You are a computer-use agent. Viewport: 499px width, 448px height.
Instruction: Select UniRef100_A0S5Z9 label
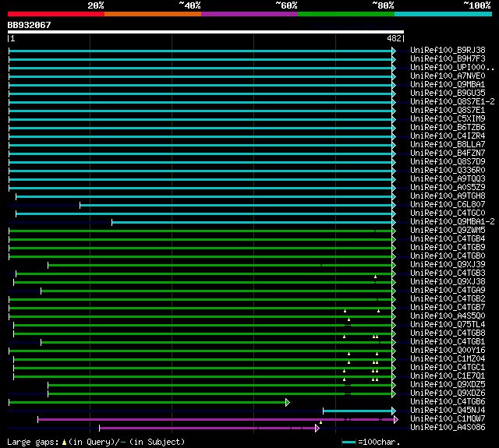(x=448, y=188)
